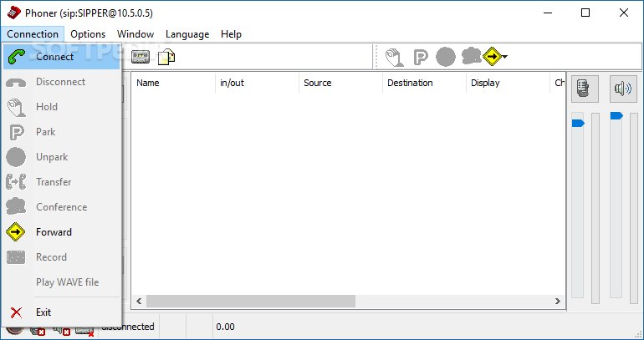Click the Name column header

(174, 83)
